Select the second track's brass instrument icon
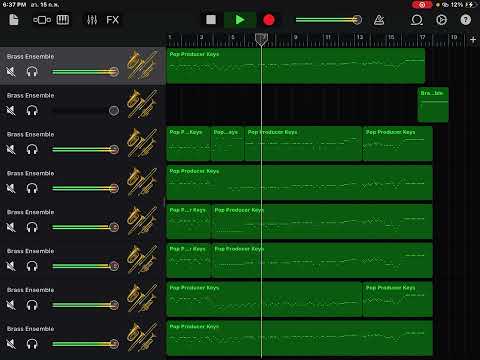 click(143, 104)
